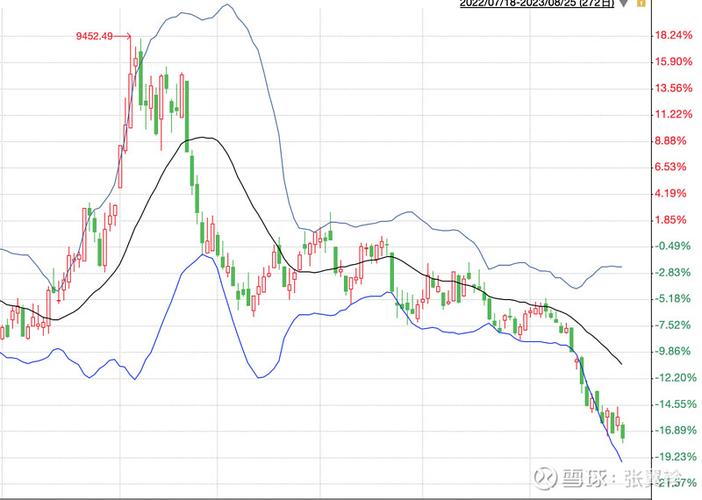The height and width of the screenshot is (500, 702).
Task: Open the date range dropdown arrow
Action: coord(624,4)
